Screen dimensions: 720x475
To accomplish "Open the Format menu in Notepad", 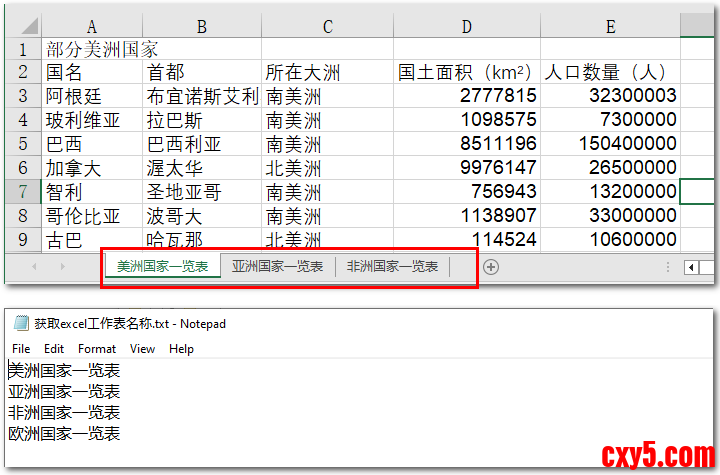I will [x=97, y=349].
